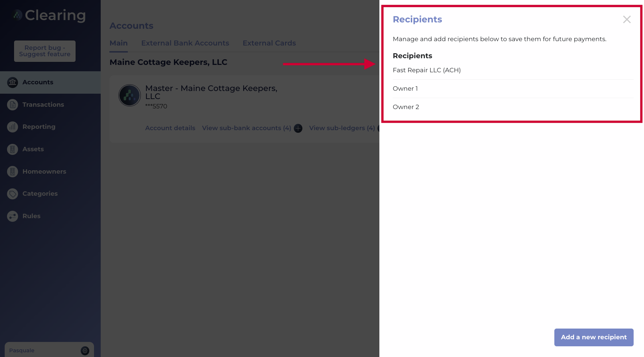Select the Accounts icon in the sidebar
Viewport: 644px width, 357px height.
click(12, 82)
